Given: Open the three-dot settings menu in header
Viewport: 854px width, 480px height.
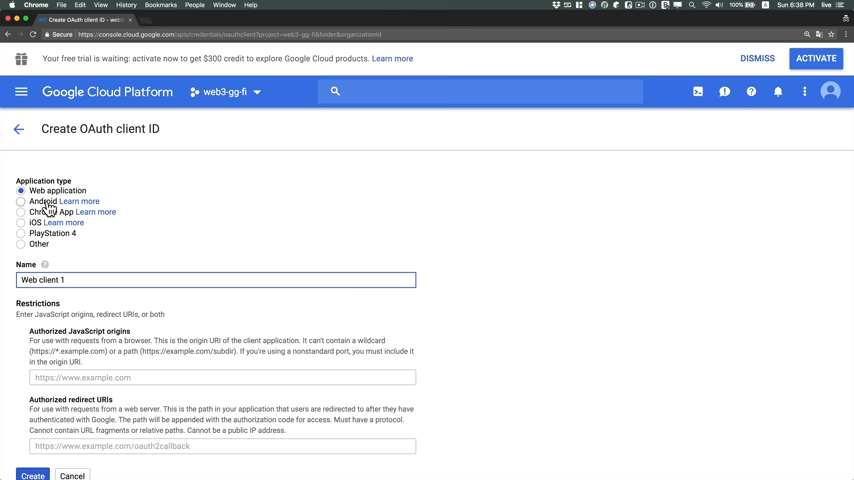Looking at the screenshot, I should tap(804, 92).
